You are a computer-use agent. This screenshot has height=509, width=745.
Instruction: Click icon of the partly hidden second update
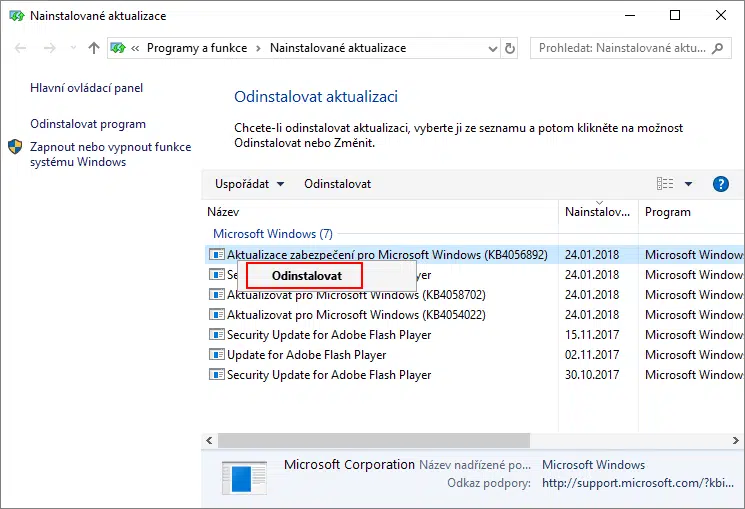pyautogui.click(x=217, y=274)
